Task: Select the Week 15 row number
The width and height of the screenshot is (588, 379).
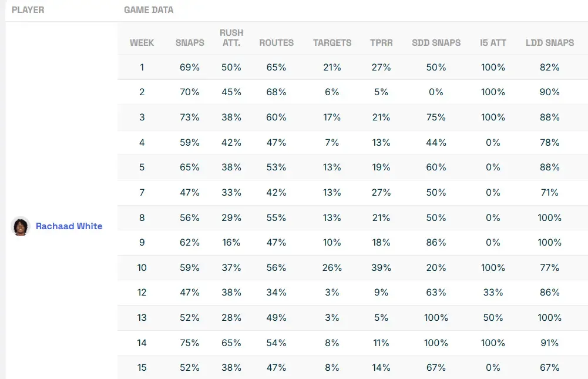Action: [142, 368]
